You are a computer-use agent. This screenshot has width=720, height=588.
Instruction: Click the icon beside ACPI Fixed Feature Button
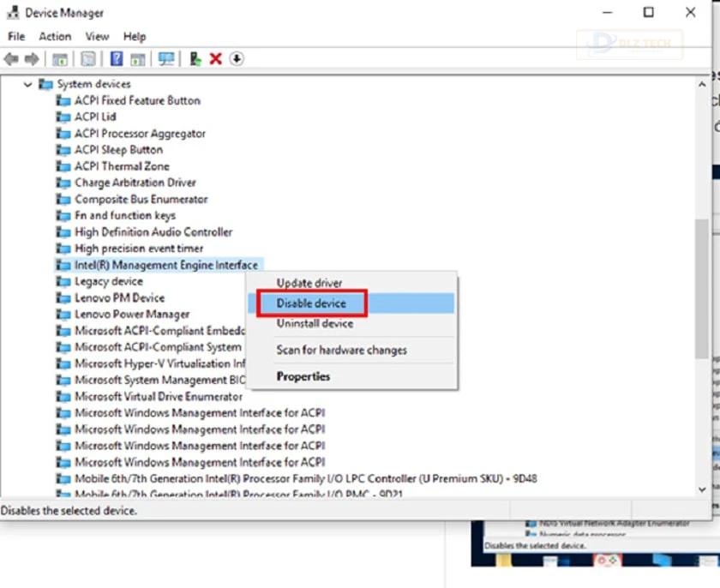(63, 100)
